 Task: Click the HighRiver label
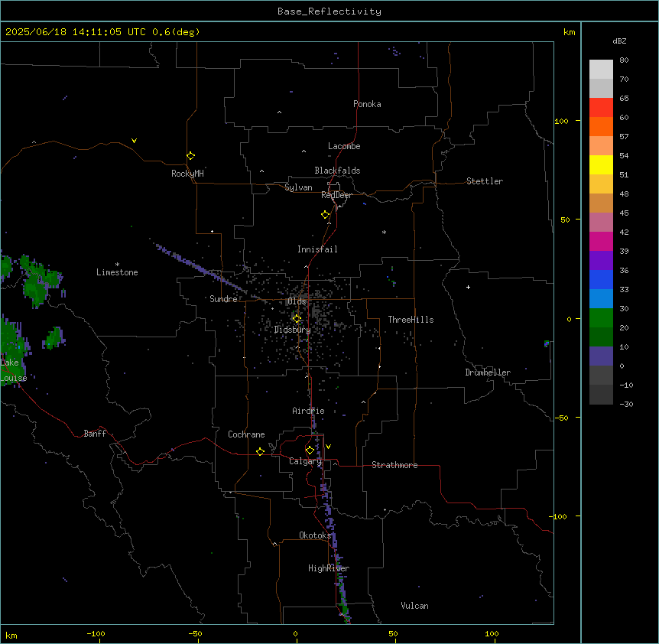click(329, 568)
